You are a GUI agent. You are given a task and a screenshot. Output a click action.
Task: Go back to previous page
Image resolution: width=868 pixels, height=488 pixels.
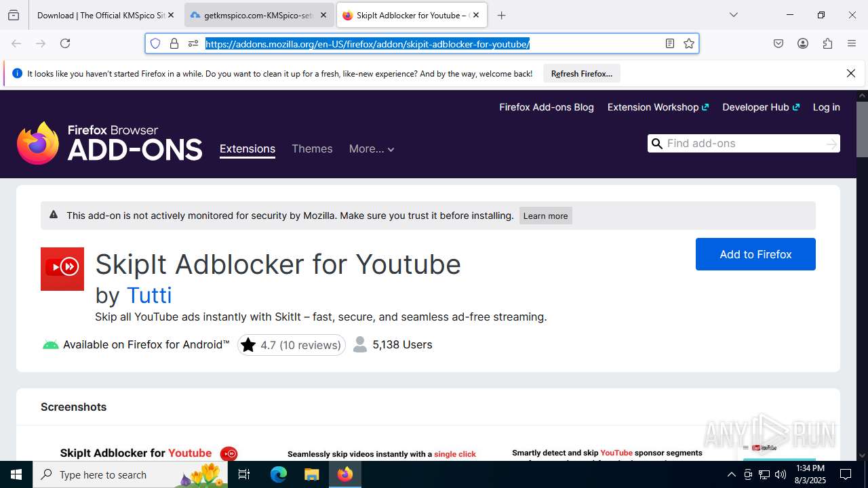(16, 43)
